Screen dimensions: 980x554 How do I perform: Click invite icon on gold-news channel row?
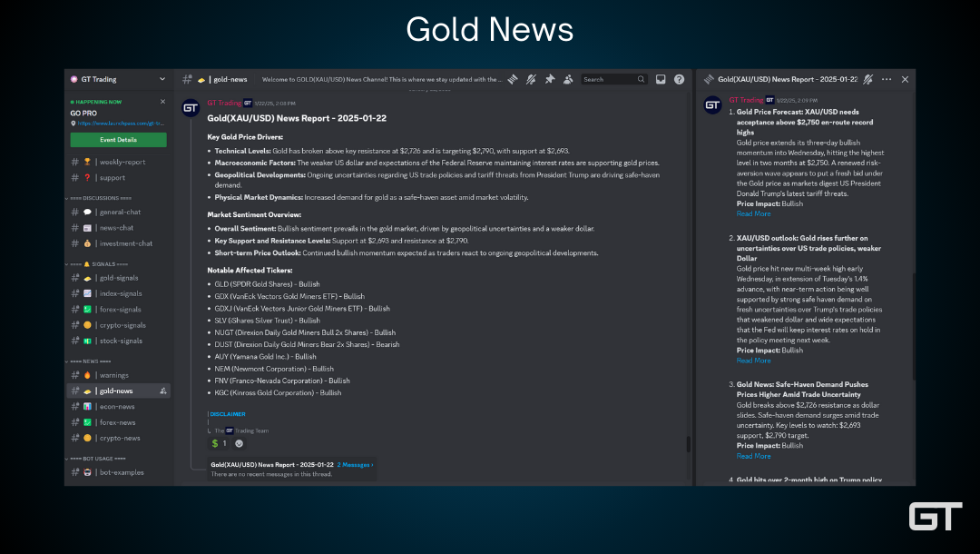[162, 391]
